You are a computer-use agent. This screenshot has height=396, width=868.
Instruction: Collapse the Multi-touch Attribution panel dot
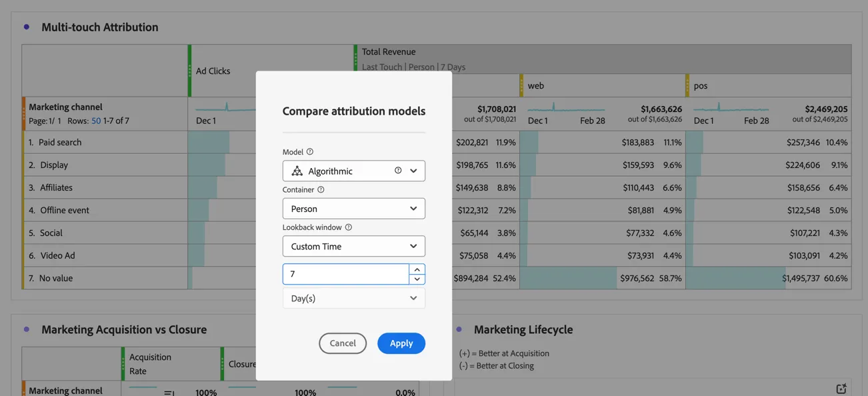pyautogui.click(x=27, y=27)
